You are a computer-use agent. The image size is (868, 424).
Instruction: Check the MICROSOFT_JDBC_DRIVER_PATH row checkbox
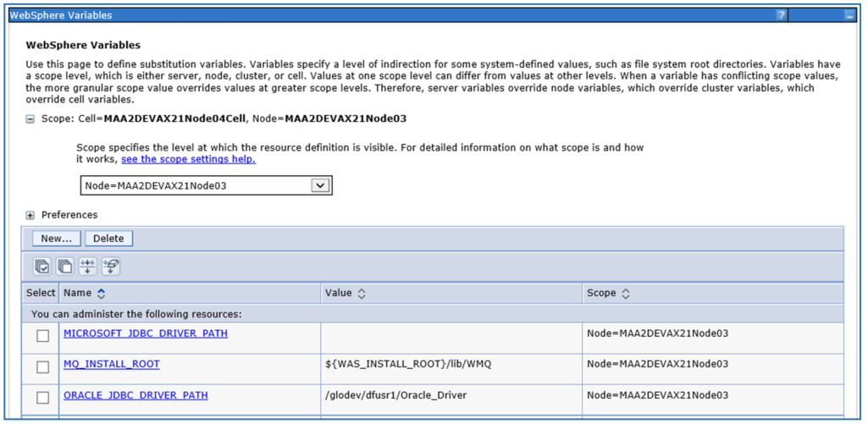point(42,336)
